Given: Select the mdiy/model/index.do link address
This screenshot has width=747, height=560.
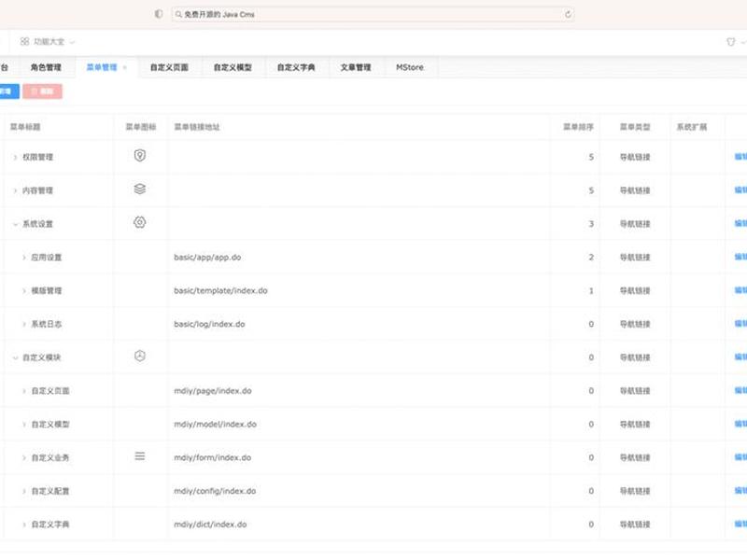Looking at the screenshot, I should pos(215,424).
